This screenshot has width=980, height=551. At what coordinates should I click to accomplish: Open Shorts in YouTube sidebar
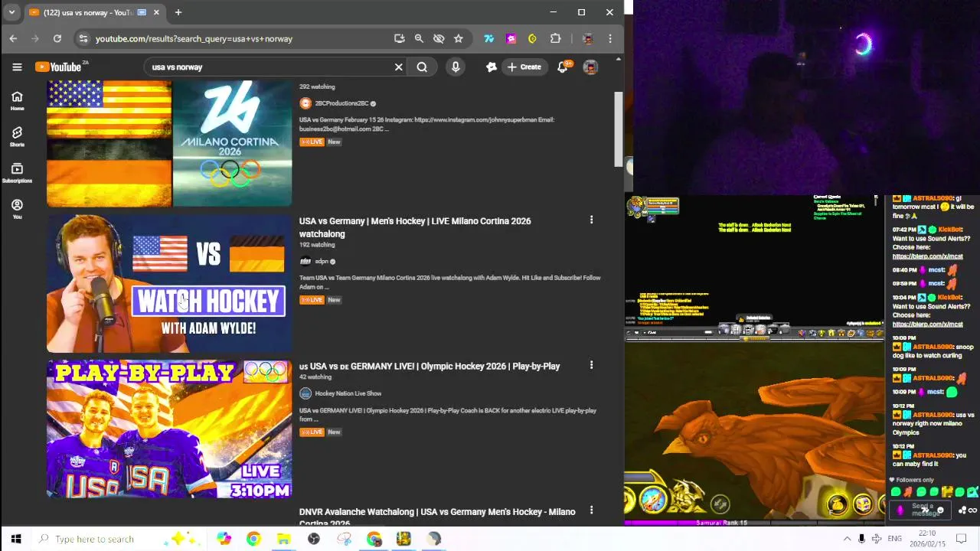[x=17, y=136]
